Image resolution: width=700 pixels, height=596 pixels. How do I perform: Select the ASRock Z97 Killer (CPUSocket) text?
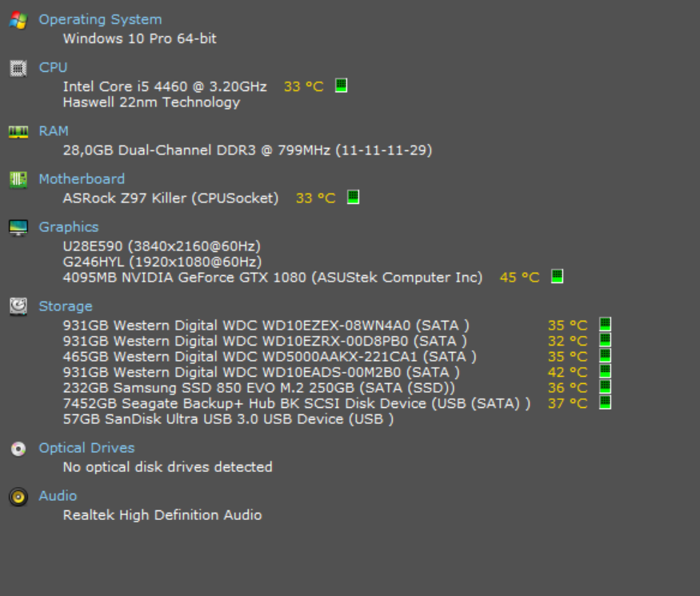point(170,198)
